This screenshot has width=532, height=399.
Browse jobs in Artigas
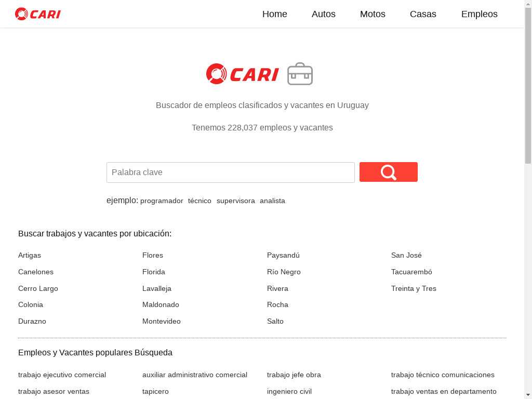(x=30, y=255)
